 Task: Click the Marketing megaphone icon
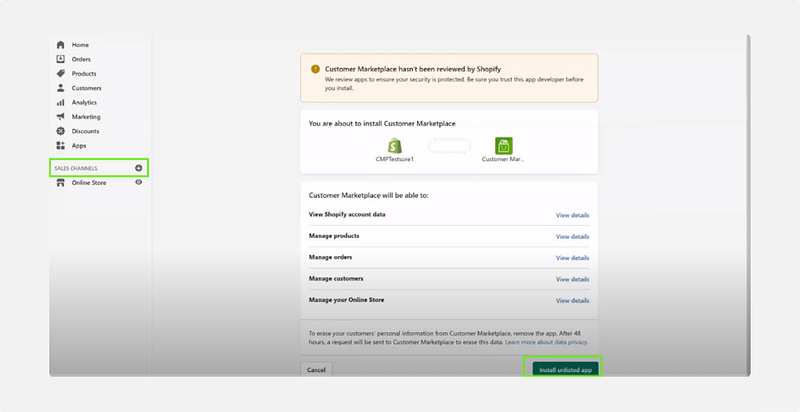coord(61,117)
